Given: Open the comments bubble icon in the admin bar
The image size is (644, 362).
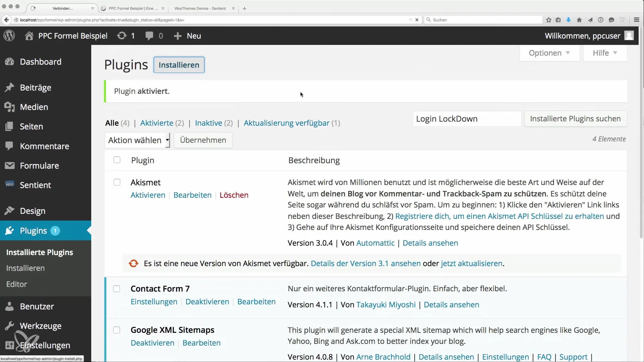Looking at the screenshot, I should (149, 36).
